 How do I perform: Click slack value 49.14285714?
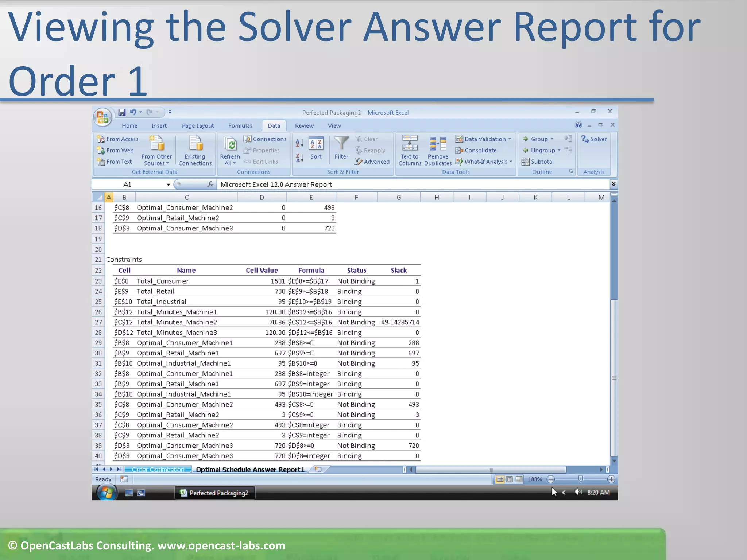click(x=400, y=322)
